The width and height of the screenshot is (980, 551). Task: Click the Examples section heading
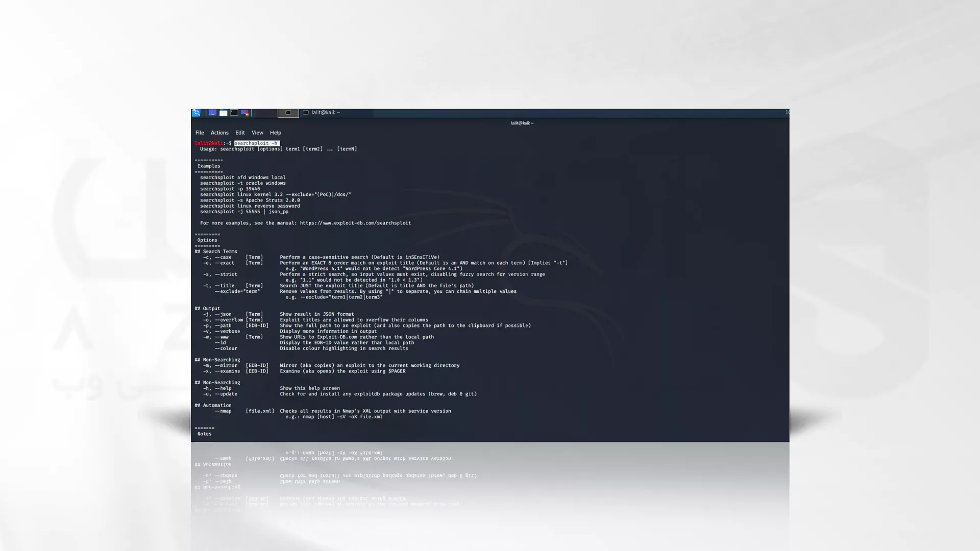(209, 166)
